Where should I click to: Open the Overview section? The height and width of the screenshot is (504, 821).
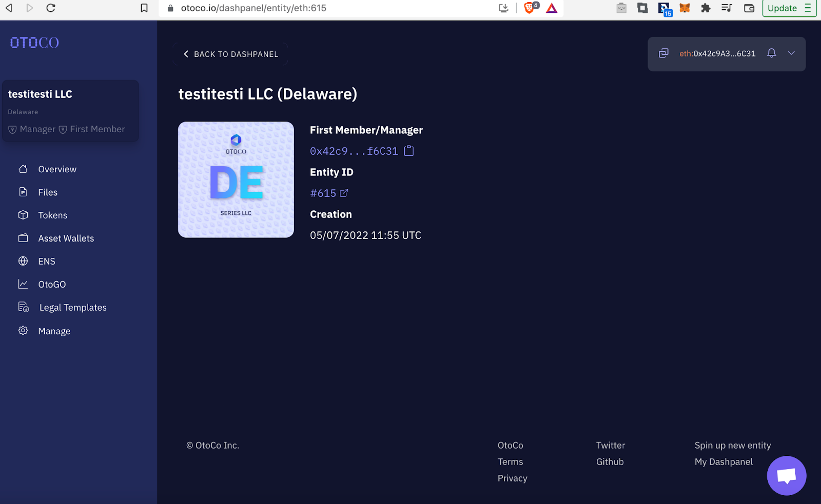(x=57, y=169)
